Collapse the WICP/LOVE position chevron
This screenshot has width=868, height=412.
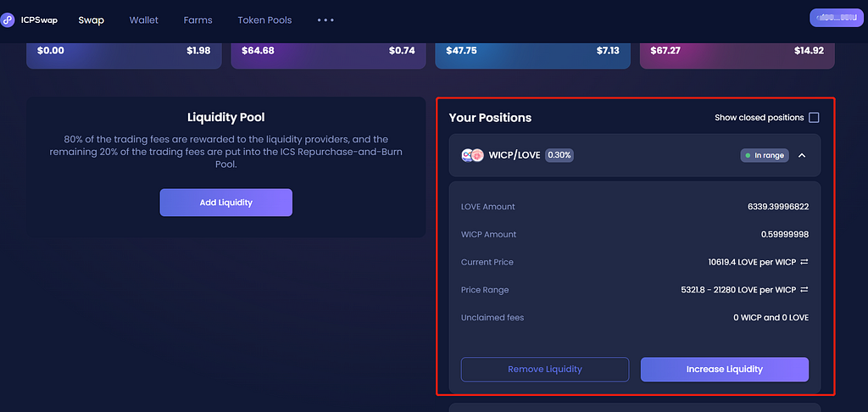click(x=802, y=156)
